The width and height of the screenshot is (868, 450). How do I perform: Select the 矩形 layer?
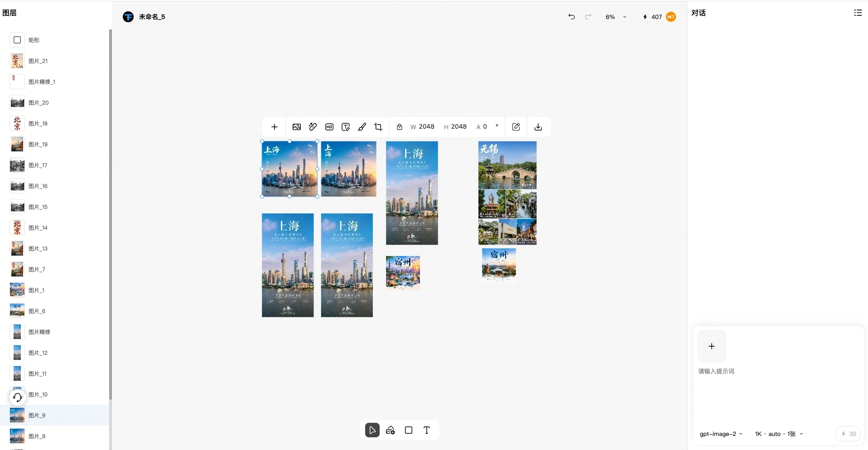pyautogui.click(x=54, y=40)
